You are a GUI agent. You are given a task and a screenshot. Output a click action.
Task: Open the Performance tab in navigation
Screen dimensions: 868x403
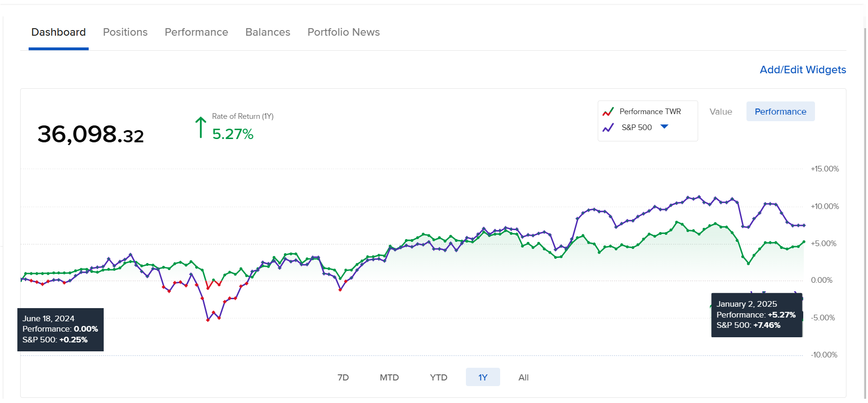[196, 32]
